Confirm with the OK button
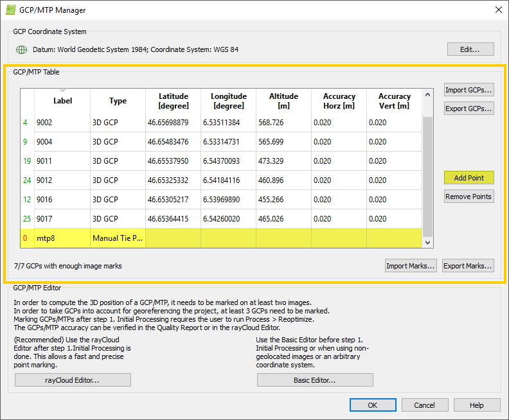The height and width of the screenshot is (420, 509). coord(373,405)
